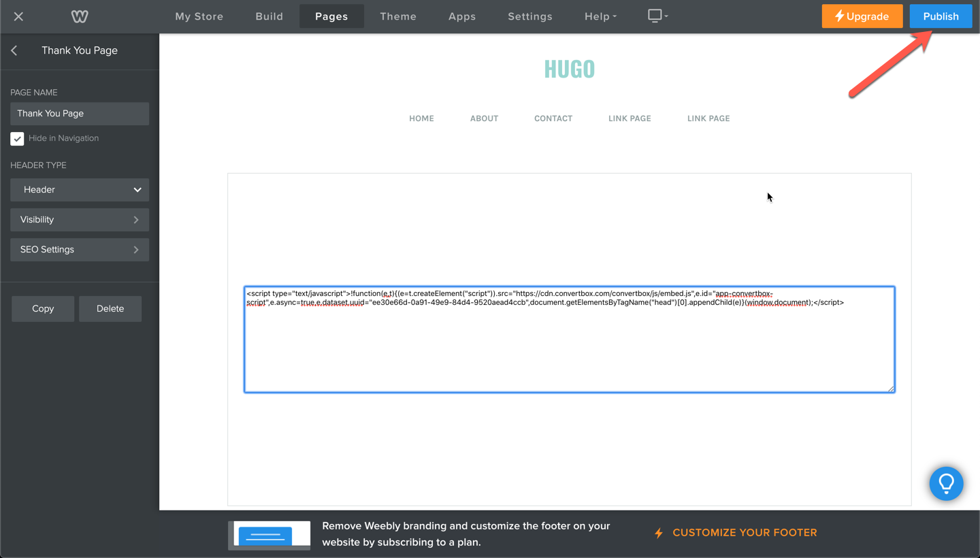
Task: Click the CONTACT navigation link
Action: 553,118
